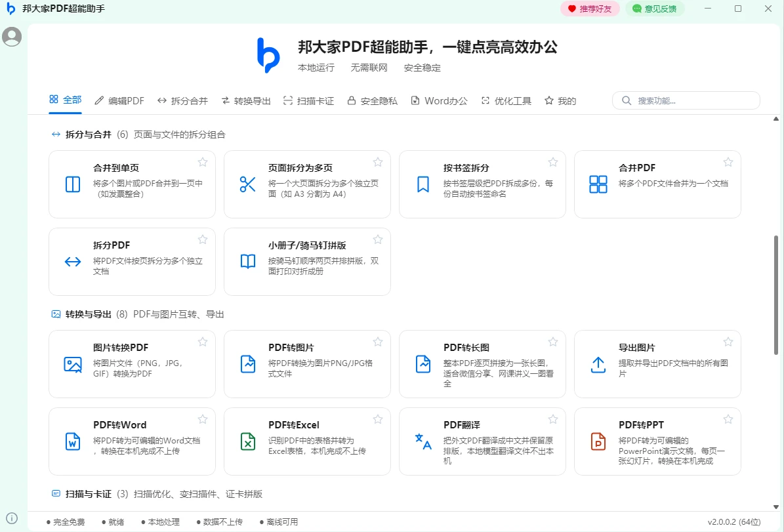Open the PDF转Word tool title
The width and height of the screenshot is (784, 532).
120,425
